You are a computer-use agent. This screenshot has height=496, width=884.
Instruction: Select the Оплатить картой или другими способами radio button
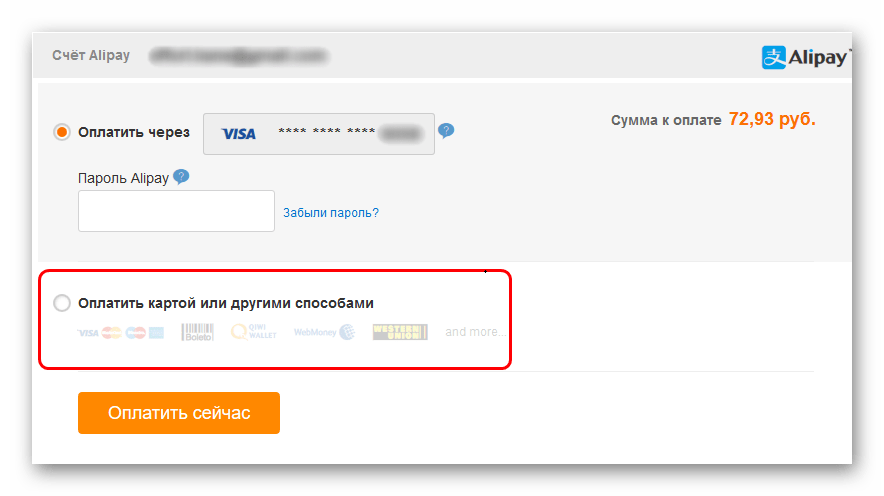61,303
